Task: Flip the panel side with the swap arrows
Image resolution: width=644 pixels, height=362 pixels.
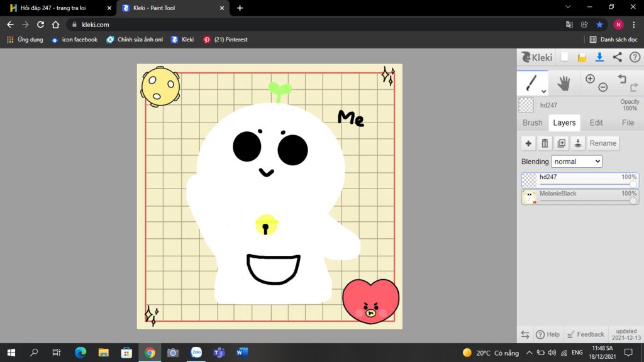Action: point(525,334)
